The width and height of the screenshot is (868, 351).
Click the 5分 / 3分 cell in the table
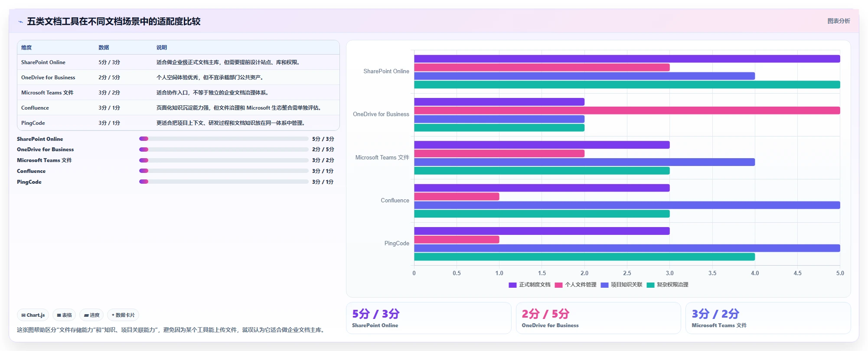109,62
